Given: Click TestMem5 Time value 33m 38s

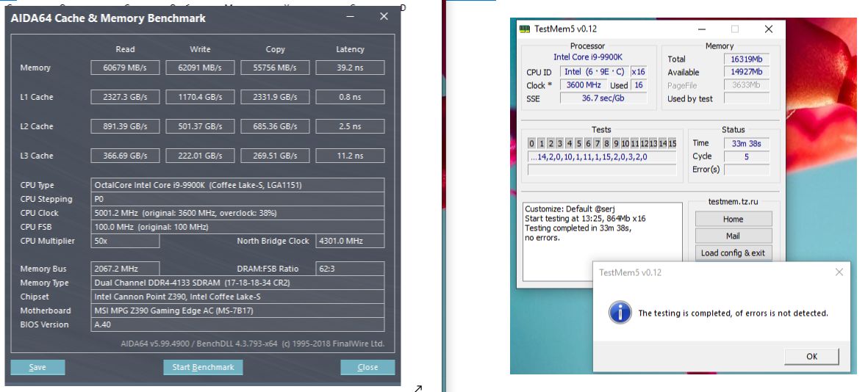Looking at the screenshot, I should click(747, 143).
